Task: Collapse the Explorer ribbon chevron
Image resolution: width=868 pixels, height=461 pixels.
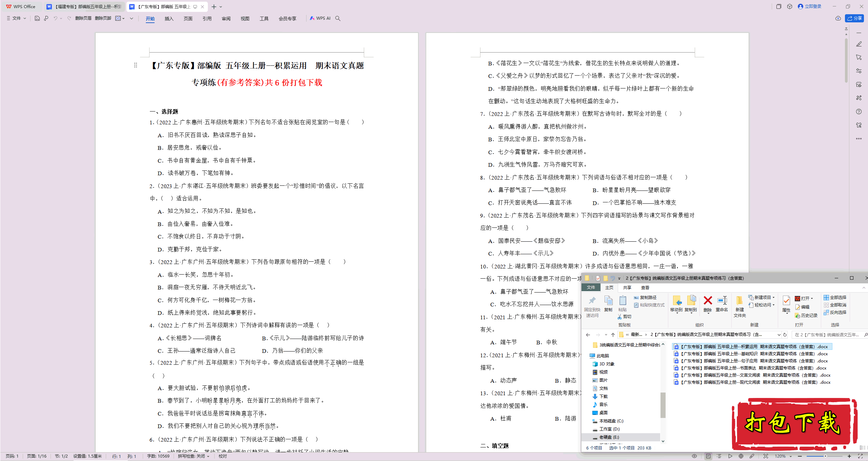Action: (864, 288)
